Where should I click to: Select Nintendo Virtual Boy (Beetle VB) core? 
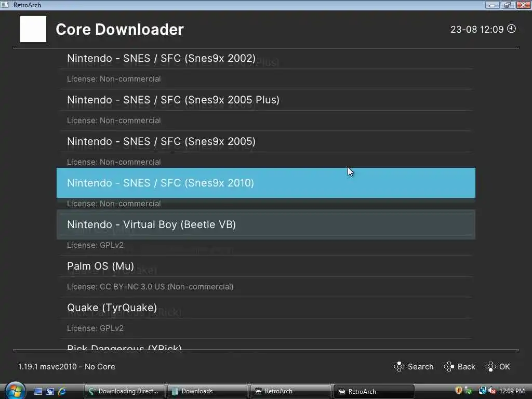pyautogui.click(x=266, y=224)
